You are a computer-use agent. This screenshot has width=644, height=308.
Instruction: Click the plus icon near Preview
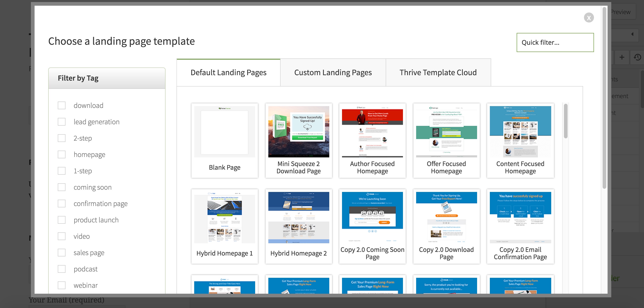coord(622,57)
